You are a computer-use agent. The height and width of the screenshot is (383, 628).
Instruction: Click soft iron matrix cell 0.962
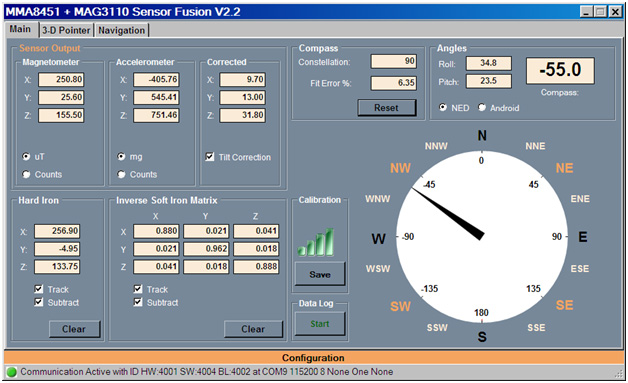pos(206,249)
